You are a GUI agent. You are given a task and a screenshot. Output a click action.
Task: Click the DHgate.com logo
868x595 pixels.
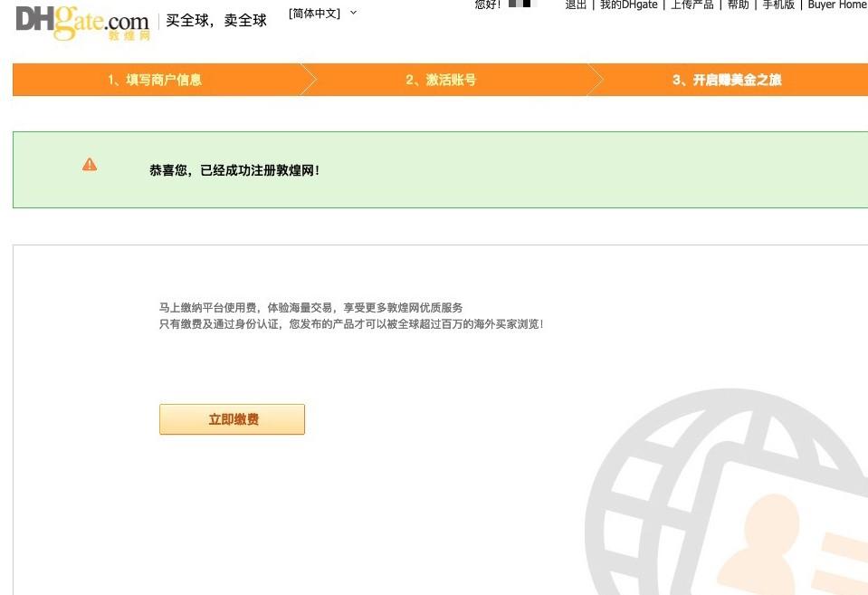[80, 20]
